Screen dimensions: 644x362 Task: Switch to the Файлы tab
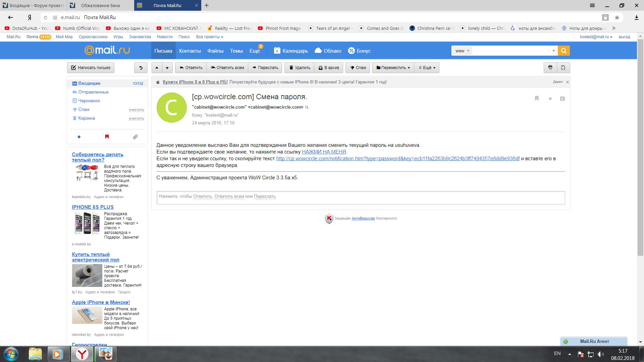pos(215,51)
